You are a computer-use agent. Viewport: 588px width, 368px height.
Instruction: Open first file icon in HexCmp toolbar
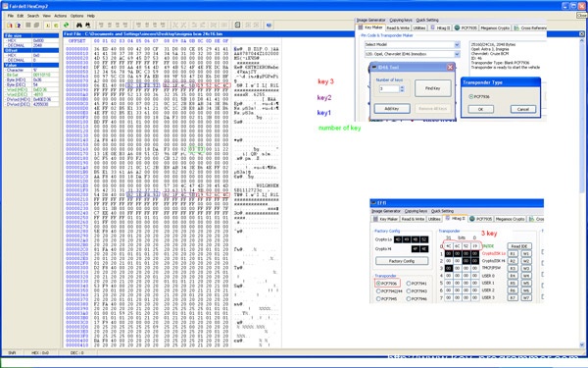coord(10,26)
